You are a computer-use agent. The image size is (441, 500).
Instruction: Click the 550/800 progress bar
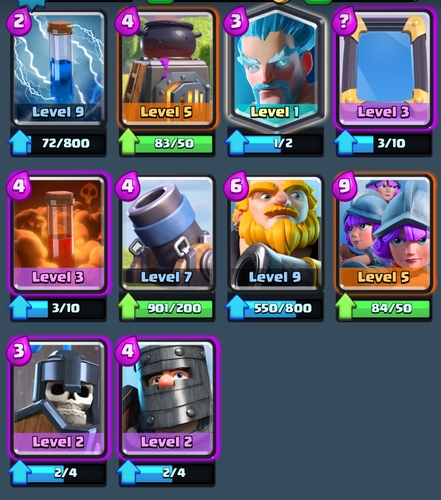[x=276, y=308]
